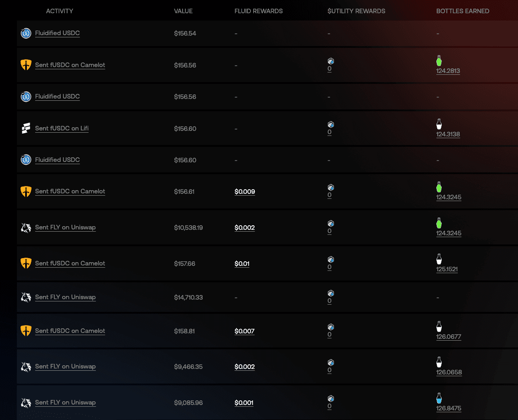Screen dimensions: 518x420
Task: Click the utility reward 0 in the $9,466.35 row
Action: click(x=330, y=370)
